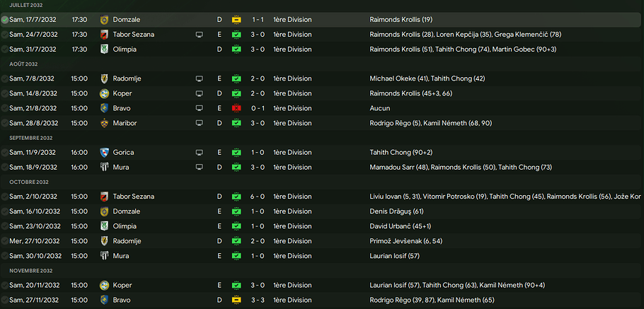This screenshot has width=644, height=309.
Task: Click the yellow draw icon for the 17/7 Domzale match
Action: tap(236, 20)
